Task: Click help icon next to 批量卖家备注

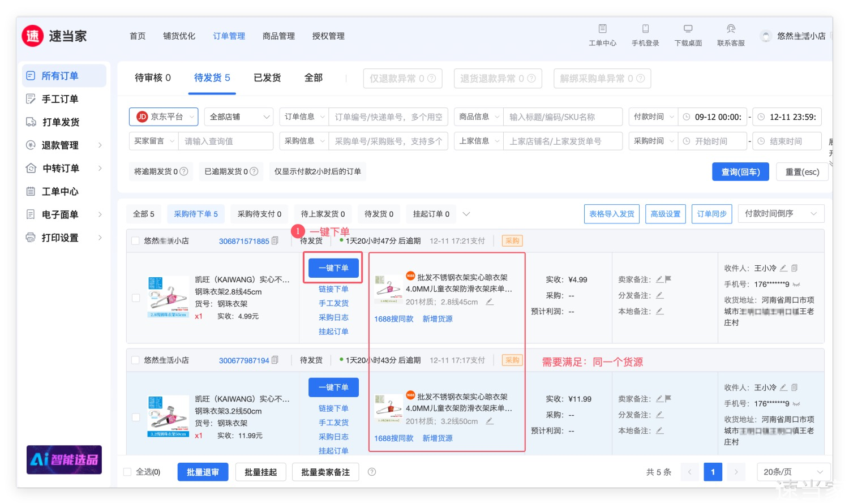Action: pyautogui.click(x=372, y=472)
